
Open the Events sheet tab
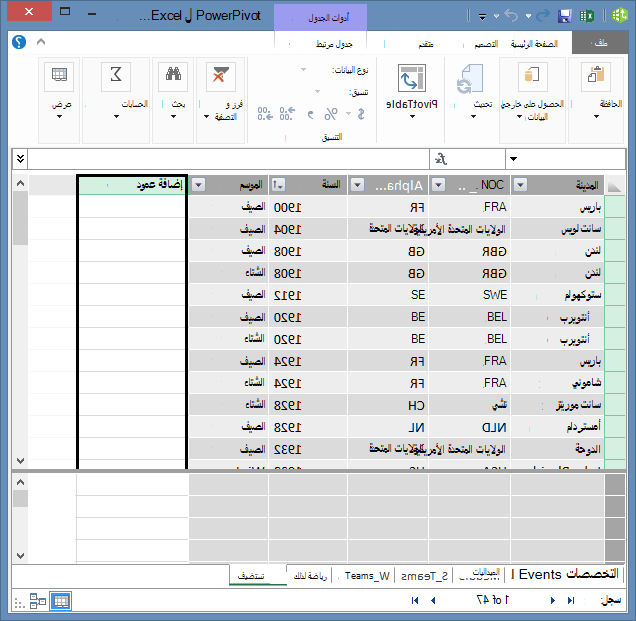click(540, 575)
